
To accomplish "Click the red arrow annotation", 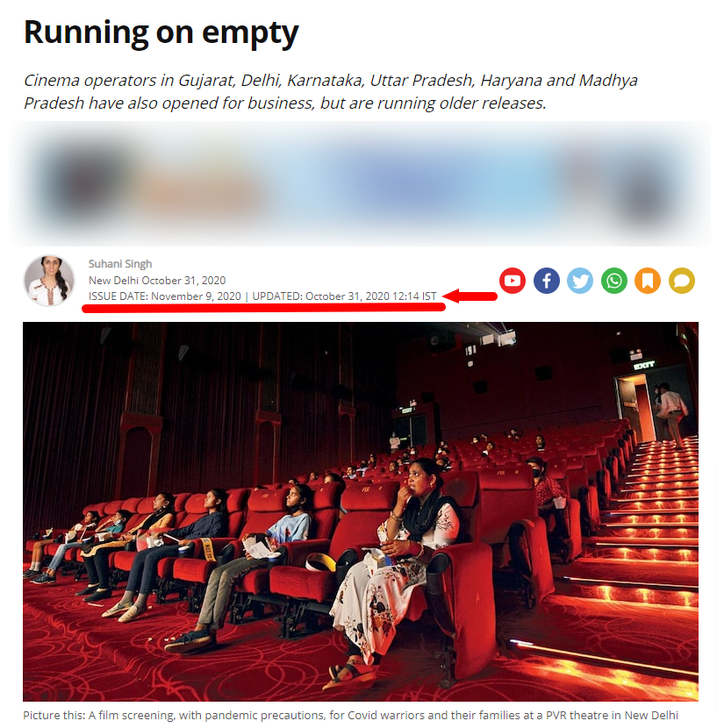I will coord(470,296).
